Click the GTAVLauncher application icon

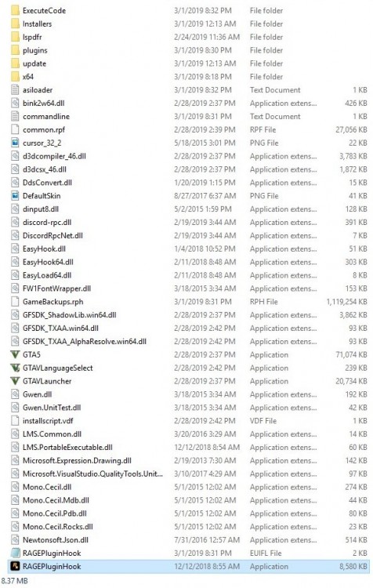(15, 381)
